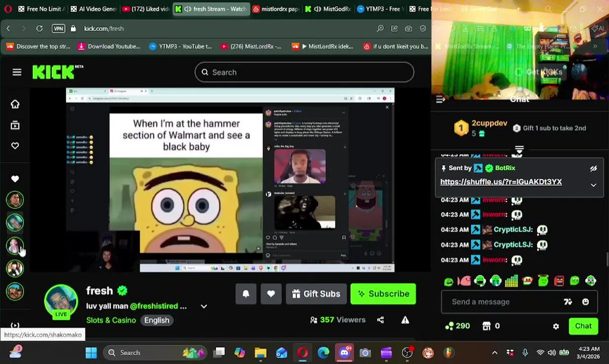
Task: Open File Explorer from the taskbar
Action: pyautogui.click(x=260, y=353)
